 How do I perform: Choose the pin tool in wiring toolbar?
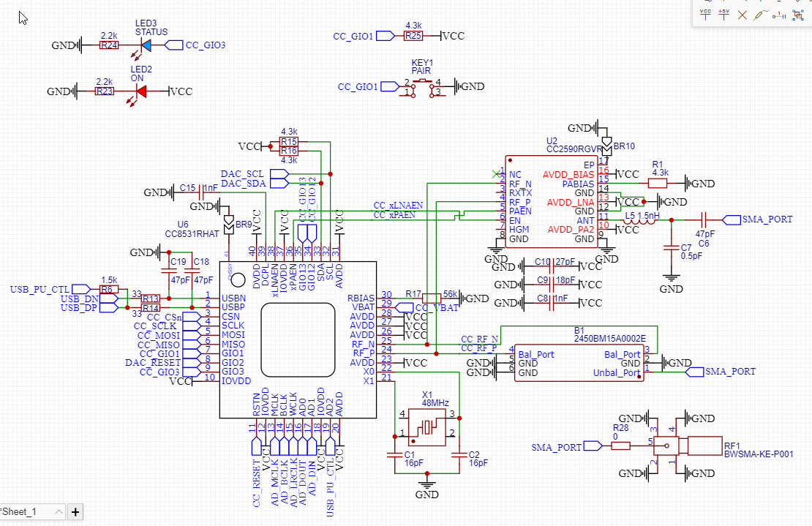tap(779, 15)
